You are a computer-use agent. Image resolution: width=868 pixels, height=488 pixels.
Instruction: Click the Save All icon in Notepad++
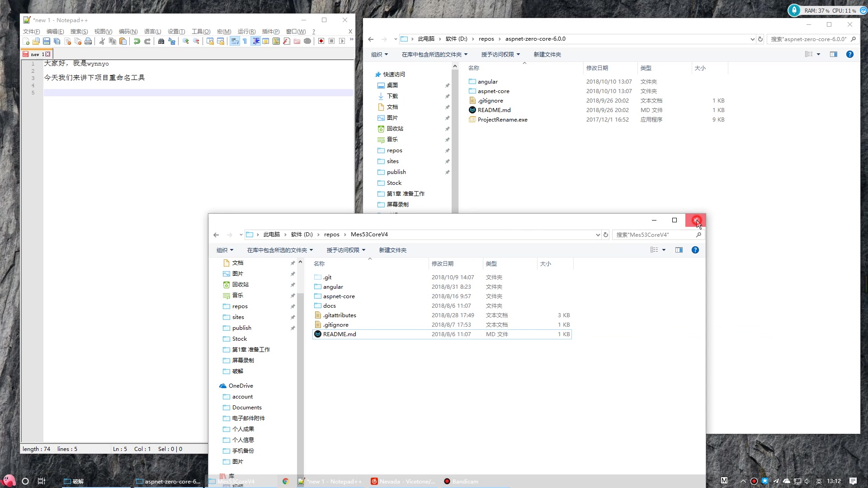(57, 41)
